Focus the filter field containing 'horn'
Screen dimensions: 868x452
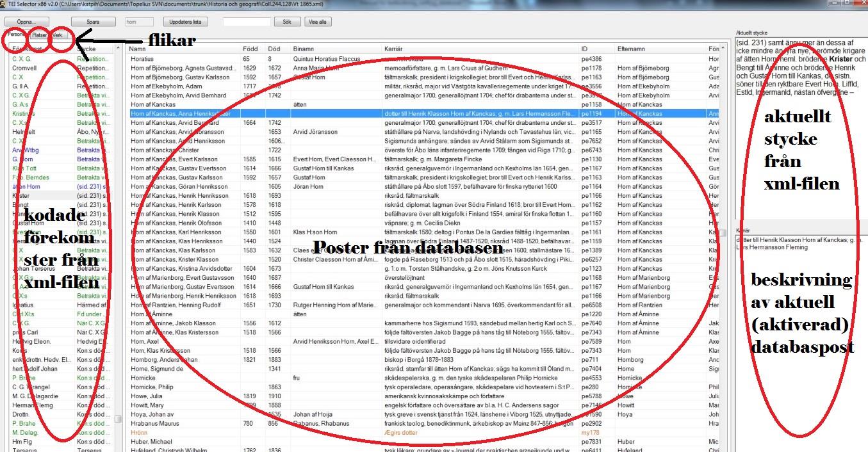(139, 22)
